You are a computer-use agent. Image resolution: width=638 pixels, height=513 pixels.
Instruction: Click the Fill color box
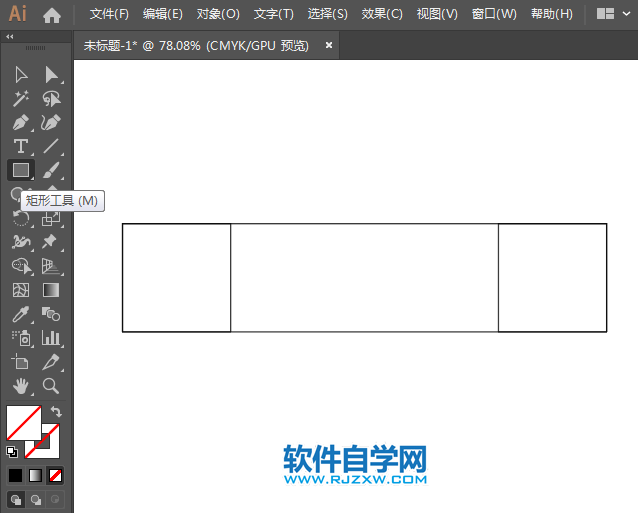(24, 423)
